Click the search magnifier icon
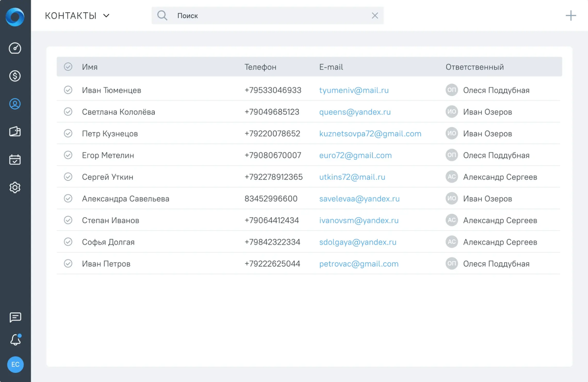Image resolution: width=588 pixels, height=382 pixels. pyautogui.click(x=162, y=16)
